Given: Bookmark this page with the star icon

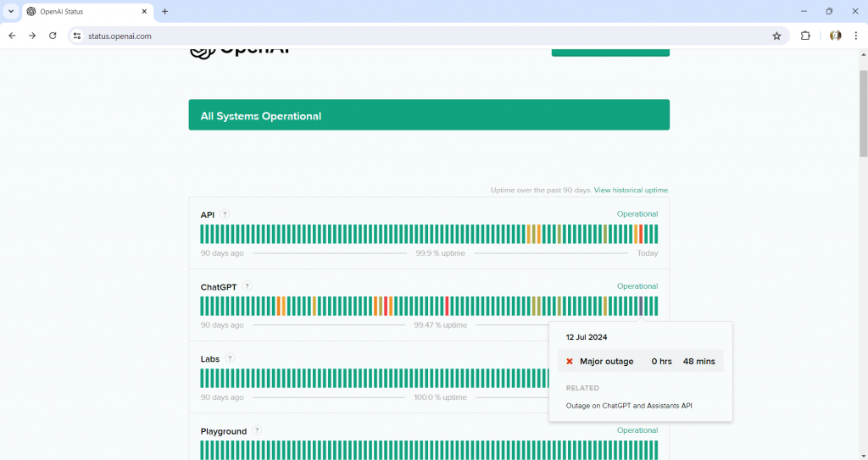Looking at the screenshot, I should [x=776, y=36].
